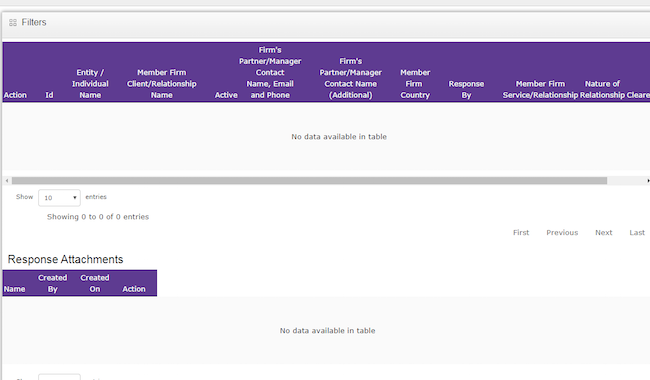Image resolution: width=650 pixels, height=380 pixels.
Task: Sort by Member Firm Country column
Action: coord(415,84)
